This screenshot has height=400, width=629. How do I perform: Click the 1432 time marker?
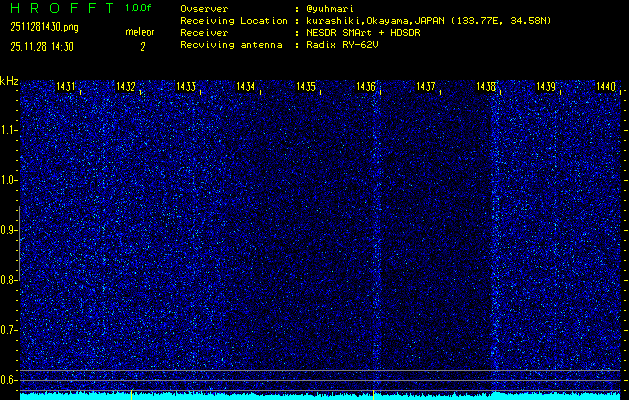coord(126,86)
